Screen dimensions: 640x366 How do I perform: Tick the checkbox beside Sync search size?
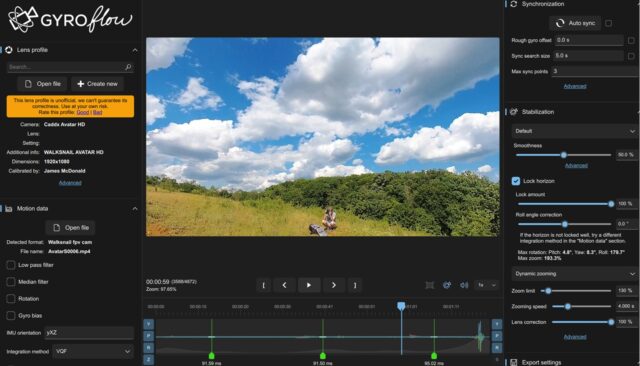[x=631, y=56]
